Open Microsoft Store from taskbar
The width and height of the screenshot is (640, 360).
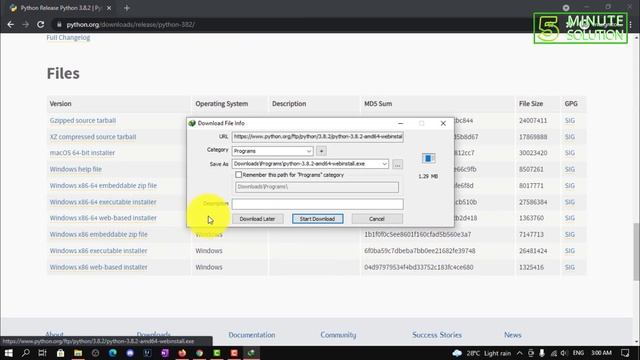coord(60,353)
